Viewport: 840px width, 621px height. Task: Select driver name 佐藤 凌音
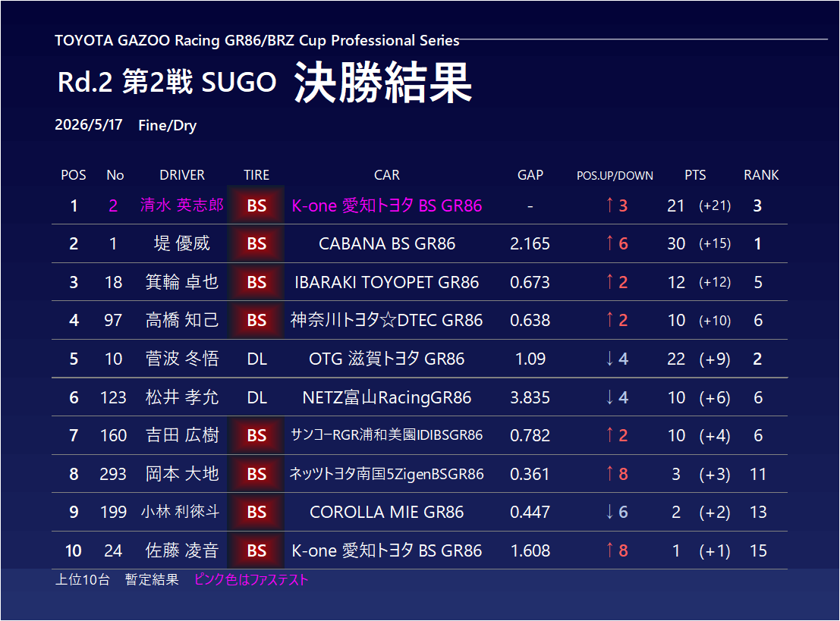[182, 550]
